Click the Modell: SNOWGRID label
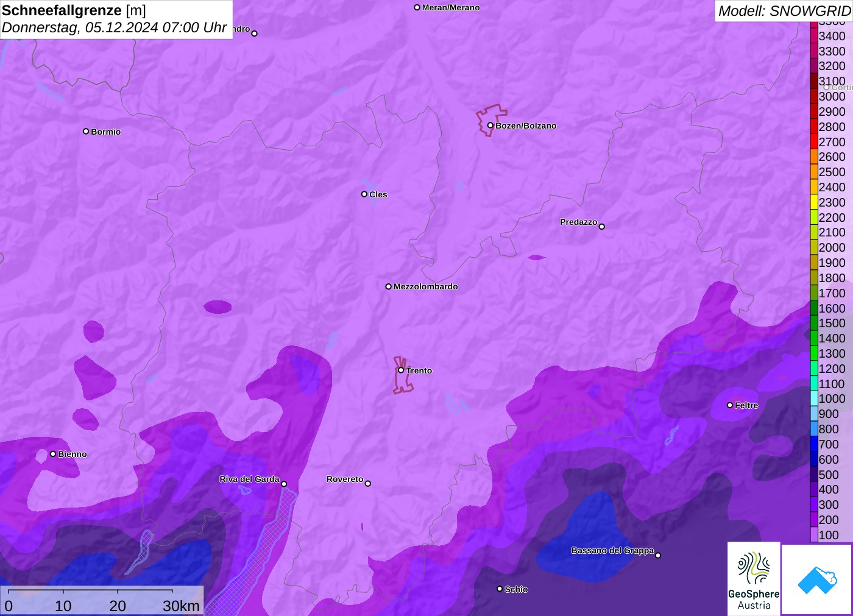This screenshot has height=616, width=853. 784,11
